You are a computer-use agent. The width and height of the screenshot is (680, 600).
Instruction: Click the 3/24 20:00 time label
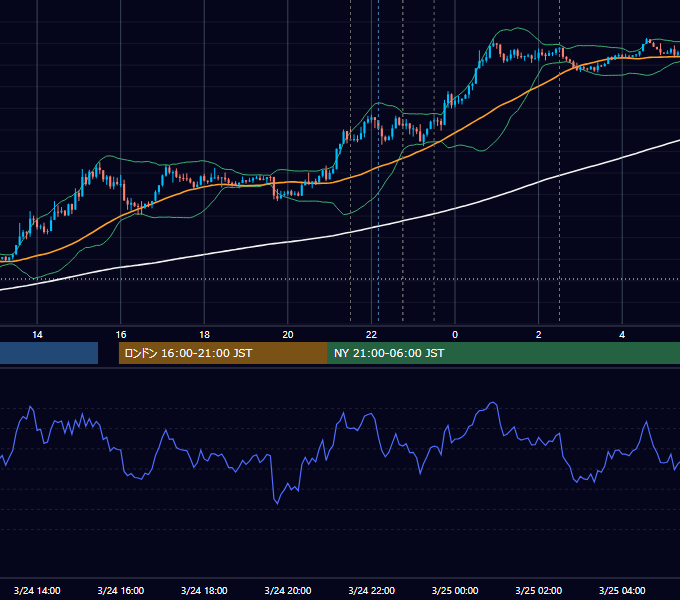pyautogui.click(x=288, y=590)
